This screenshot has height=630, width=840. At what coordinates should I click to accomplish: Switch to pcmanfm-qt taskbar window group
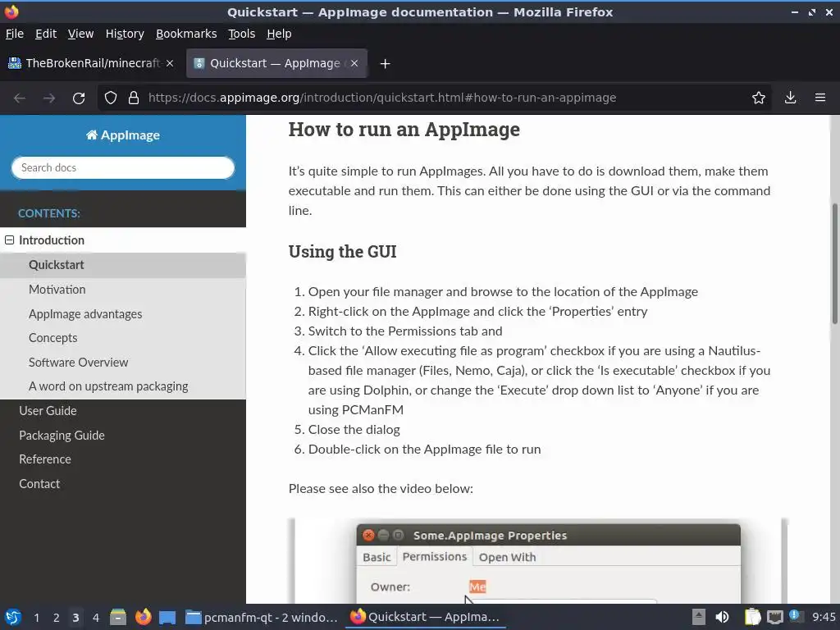pyautogui.click(x=262, y=617)
